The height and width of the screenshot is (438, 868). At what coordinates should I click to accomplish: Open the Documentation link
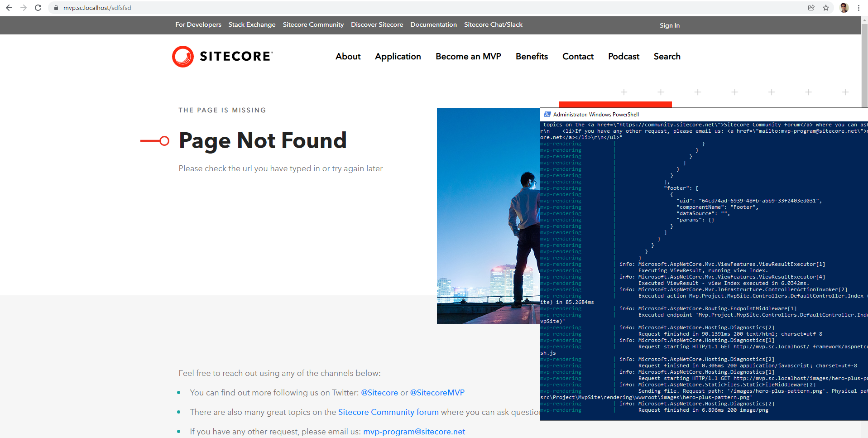click(433, 24)
